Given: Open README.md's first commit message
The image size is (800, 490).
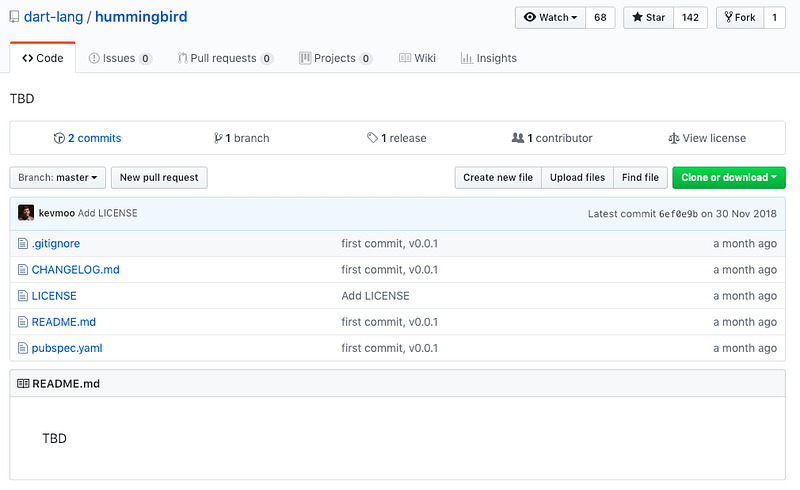Looking at the screenshot, I should [x=390, y=322].
